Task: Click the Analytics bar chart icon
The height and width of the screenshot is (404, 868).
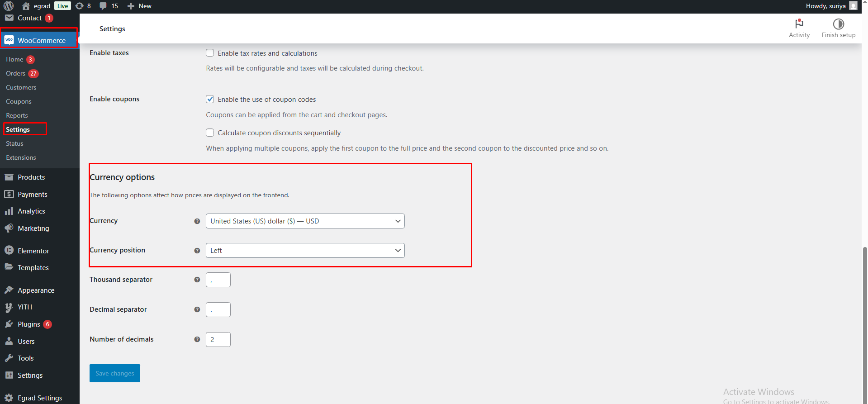Action: [9, 211]
